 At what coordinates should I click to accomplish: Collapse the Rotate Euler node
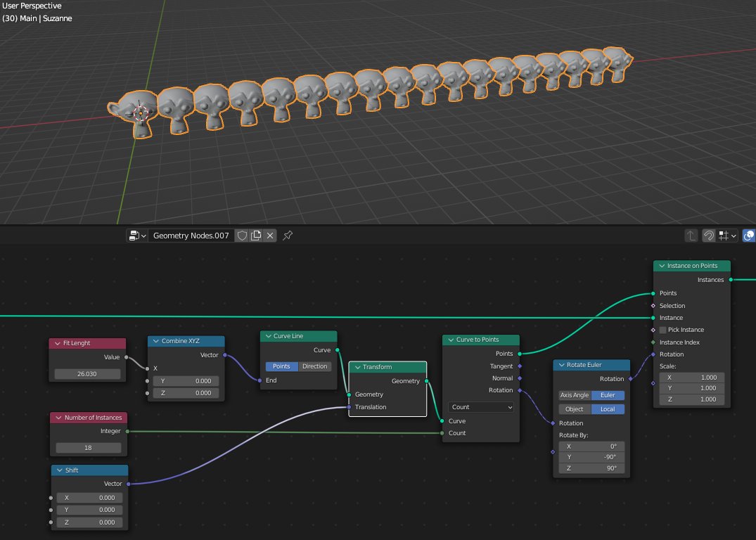pyautogui.click(x=562, y=365)
